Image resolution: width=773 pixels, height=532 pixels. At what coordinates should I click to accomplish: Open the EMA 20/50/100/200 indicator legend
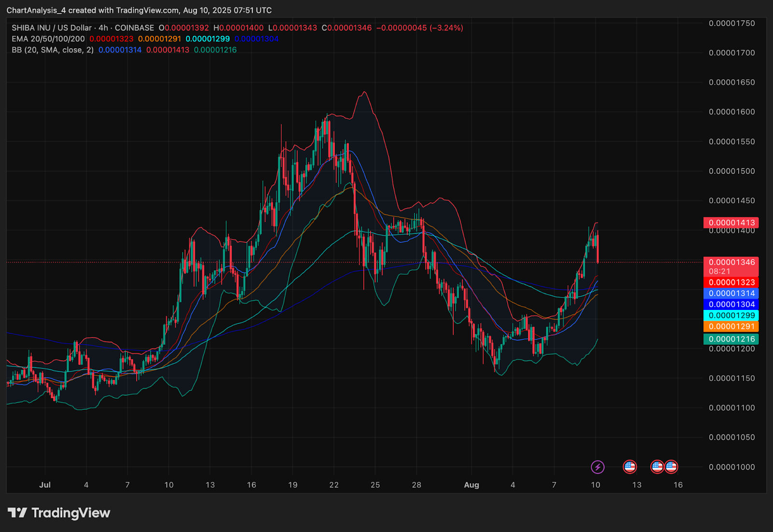click(x=48, y=39)
